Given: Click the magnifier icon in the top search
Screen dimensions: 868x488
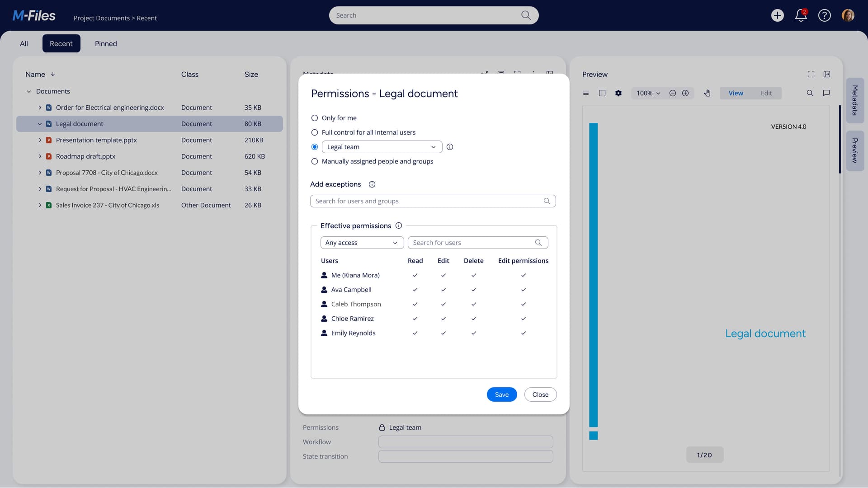Looking at the screenshot, I should point(526,15).
